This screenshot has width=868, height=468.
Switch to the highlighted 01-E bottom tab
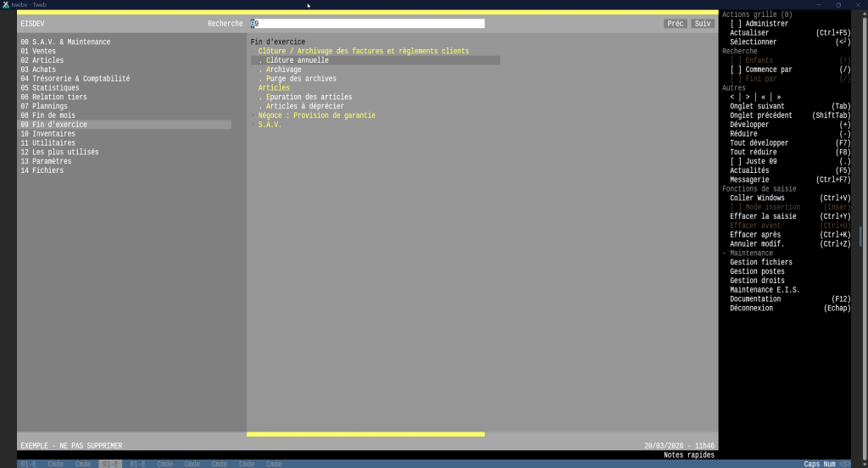[109, 464]
